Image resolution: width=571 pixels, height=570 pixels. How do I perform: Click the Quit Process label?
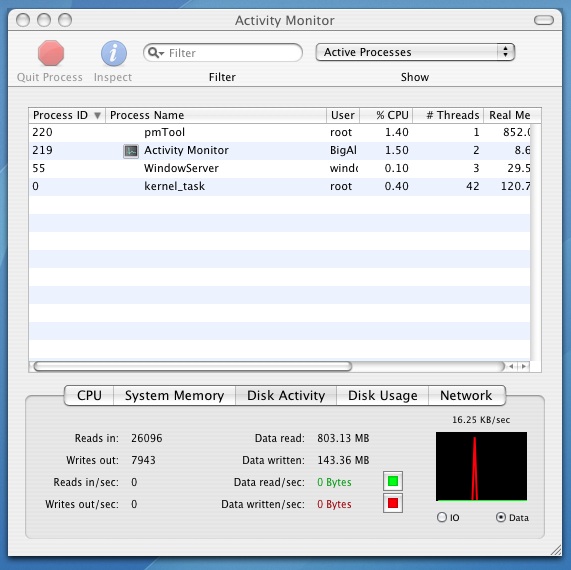pyautogui.click(x=50, y=77)
